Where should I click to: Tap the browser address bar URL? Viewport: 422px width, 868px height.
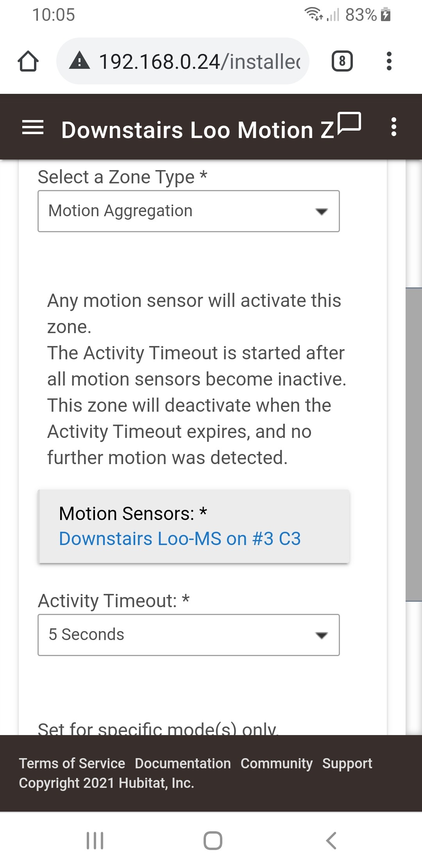(x=200, y=61)
